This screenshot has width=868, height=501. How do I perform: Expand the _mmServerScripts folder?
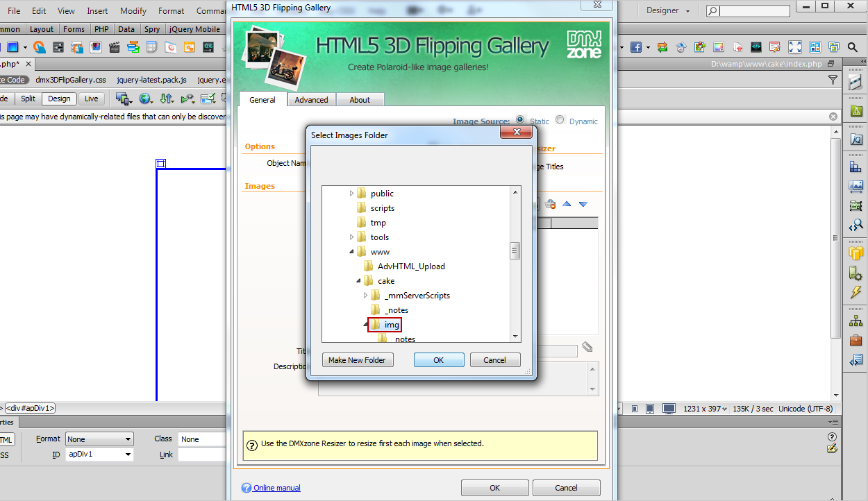[x=366, y=296]
